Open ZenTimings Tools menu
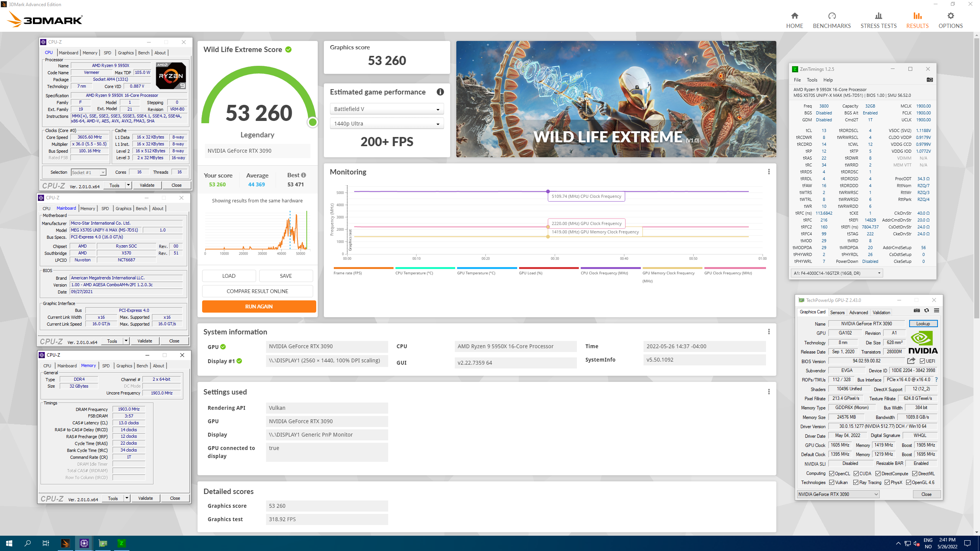This screenshot has width=980, height=551. pos(812,80)
